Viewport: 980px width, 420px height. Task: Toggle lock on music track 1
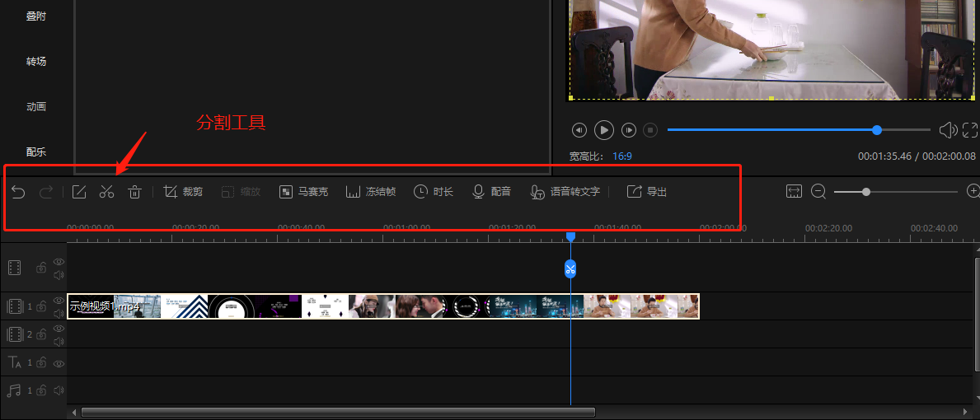(41, 390)
